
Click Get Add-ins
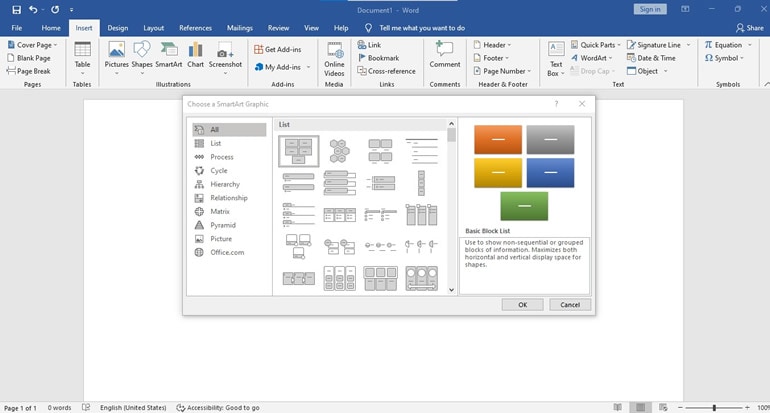(277, 49)
